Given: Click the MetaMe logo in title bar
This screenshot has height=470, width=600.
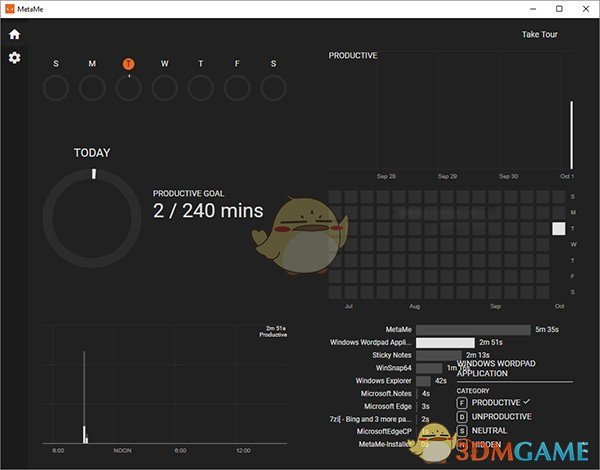Looking at the screenshot, I should click(x=10, y=9).
